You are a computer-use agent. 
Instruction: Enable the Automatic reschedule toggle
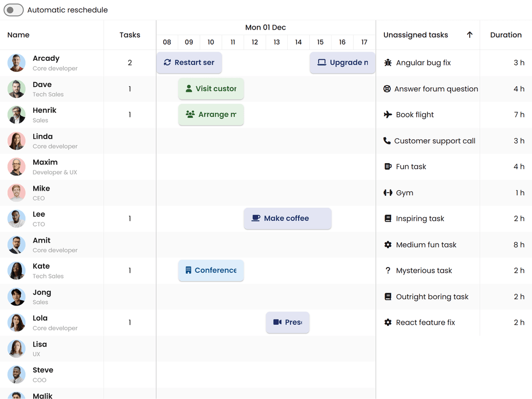13,9
